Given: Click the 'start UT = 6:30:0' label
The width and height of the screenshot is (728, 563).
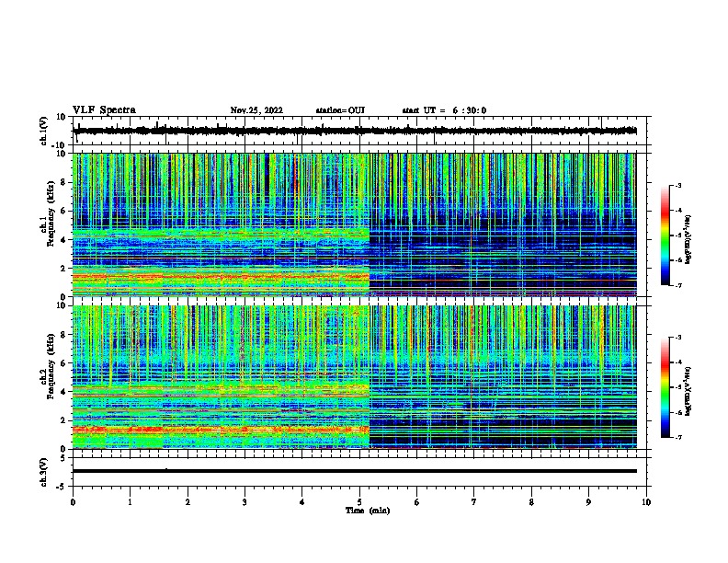Looking at the screenshot, I should coord(444,110).
